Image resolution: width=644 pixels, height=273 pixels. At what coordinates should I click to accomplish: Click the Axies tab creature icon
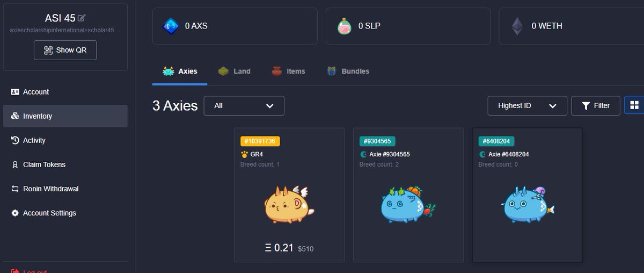[169, 71]
